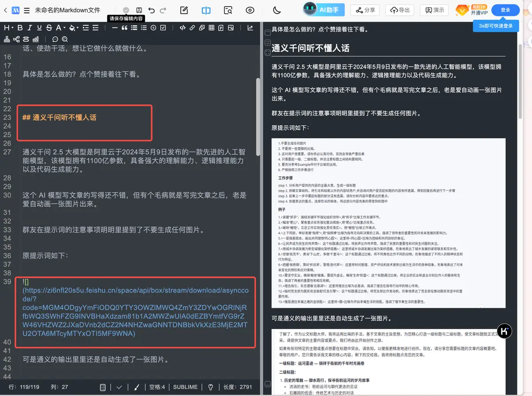The image size is (532, 396).
Task: Click the 登录 login button
Action: (x=505, y=10)
